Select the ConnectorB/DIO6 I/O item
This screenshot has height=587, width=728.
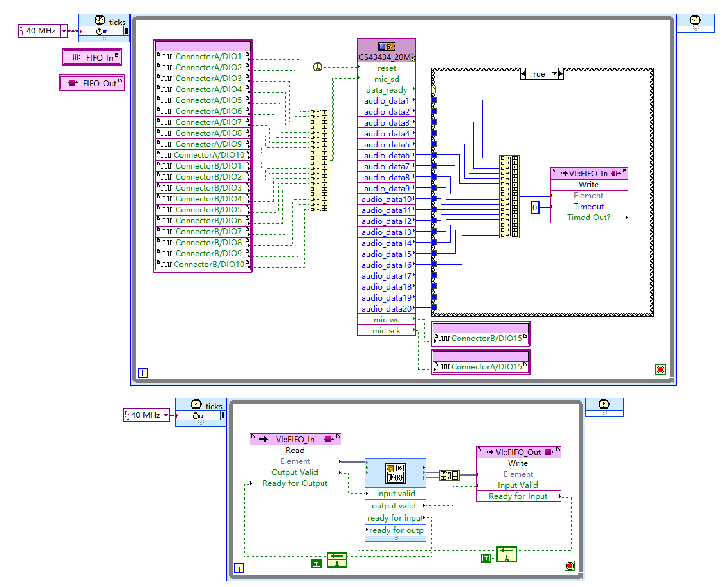tap(203, 221)
